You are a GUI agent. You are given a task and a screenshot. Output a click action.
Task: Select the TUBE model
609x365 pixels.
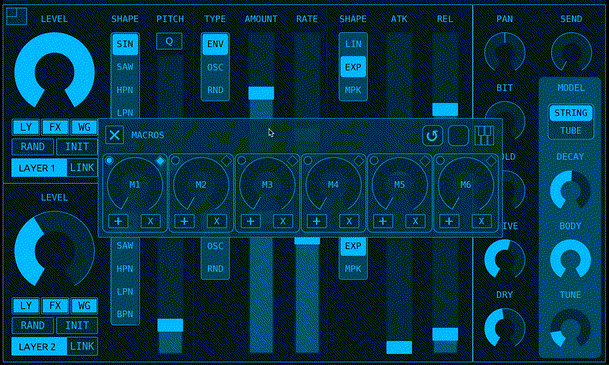coord(571,131)
